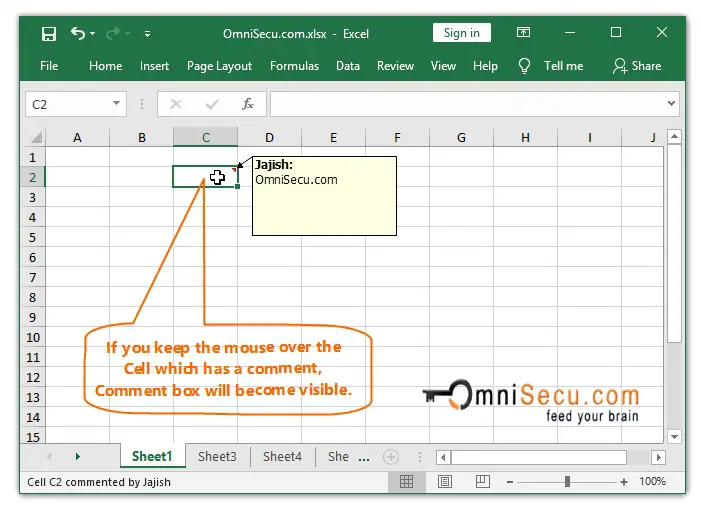The image size is (701, 513).
Task: Select the Sheet3 tab
Action: point(217,456)
